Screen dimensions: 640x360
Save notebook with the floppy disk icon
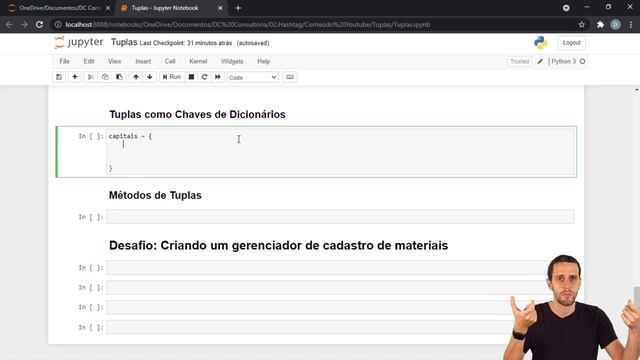click(59, 77)
